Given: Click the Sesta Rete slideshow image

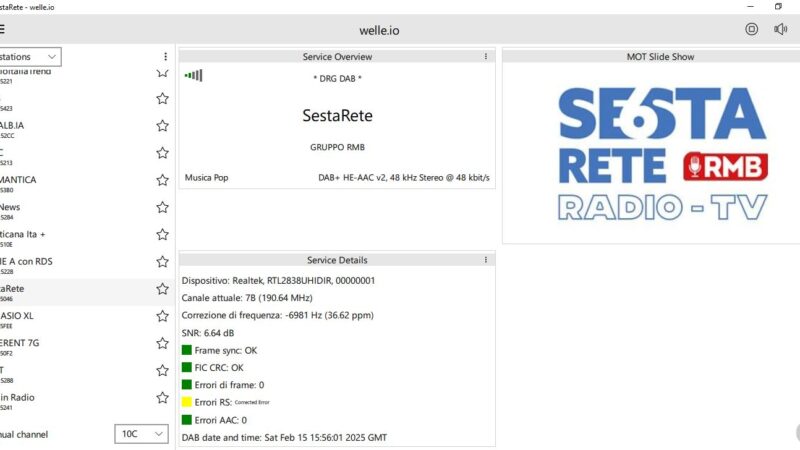Looking at the screenshot, I should pos(662,154).
